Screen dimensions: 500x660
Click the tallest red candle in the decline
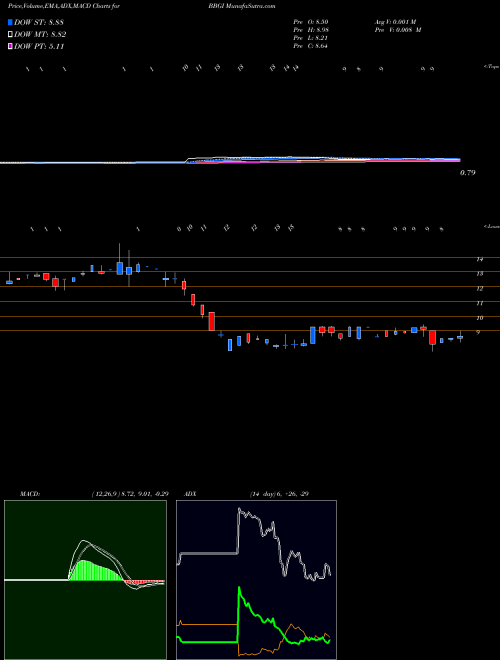pyautogui.click(x=212, y=321)
